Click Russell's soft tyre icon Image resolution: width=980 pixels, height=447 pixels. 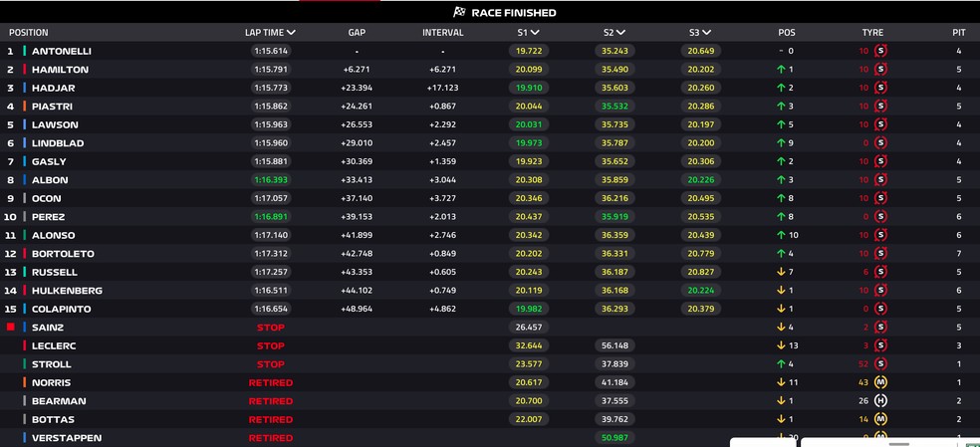pos(880,272)
